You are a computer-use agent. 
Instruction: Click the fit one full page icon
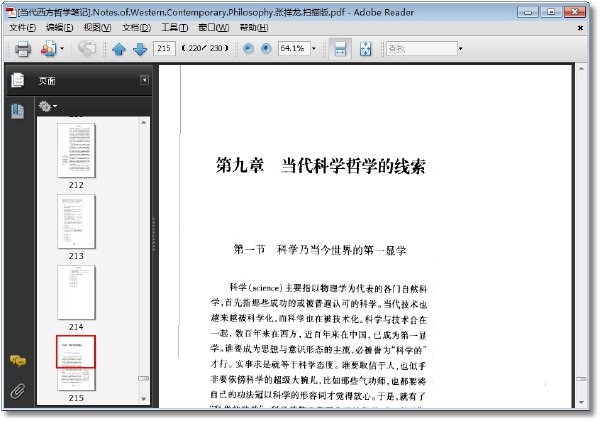coord(365,49)
